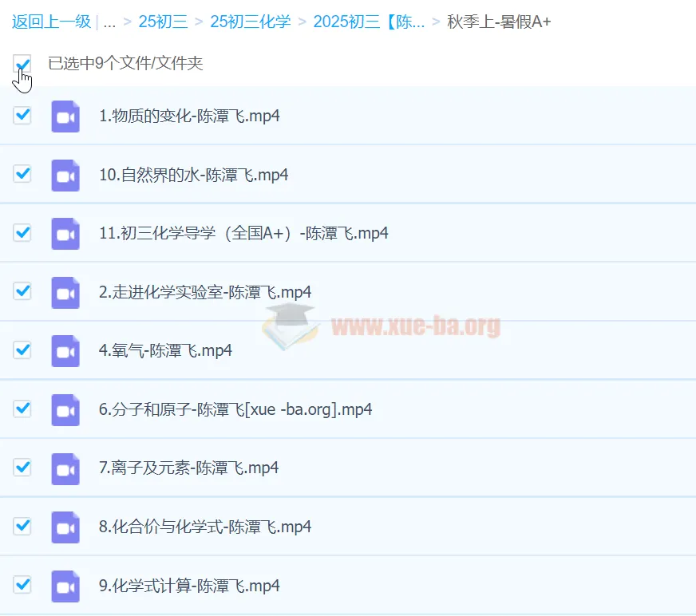Click video icon beside 8.化合价与化学式 file
Image resolution: width=696 pixels, height=616 pixels.
65,527
